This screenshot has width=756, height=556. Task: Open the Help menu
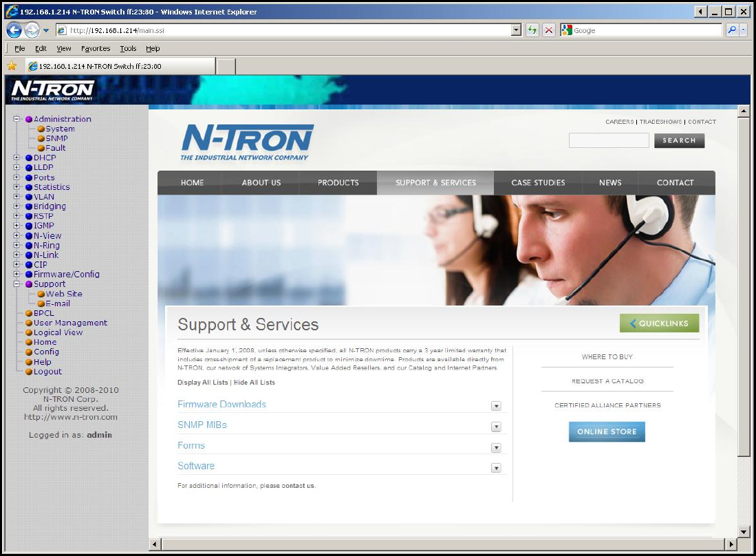point(153,48)
